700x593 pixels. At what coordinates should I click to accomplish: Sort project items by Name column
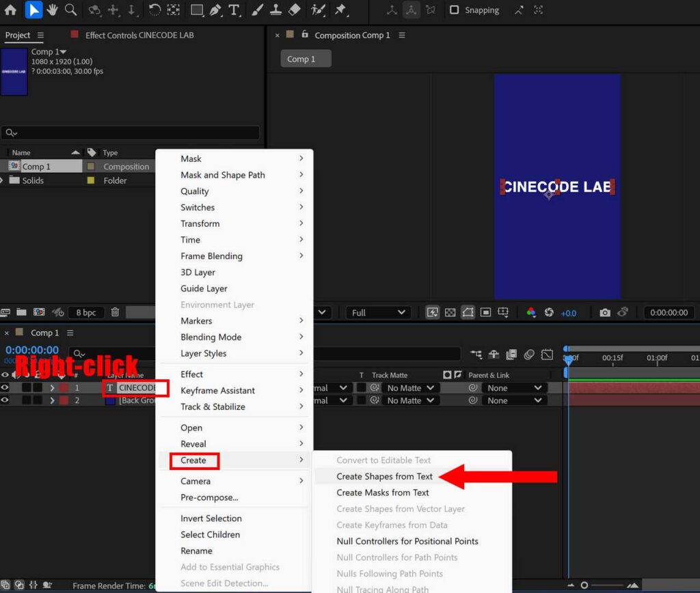21,152
